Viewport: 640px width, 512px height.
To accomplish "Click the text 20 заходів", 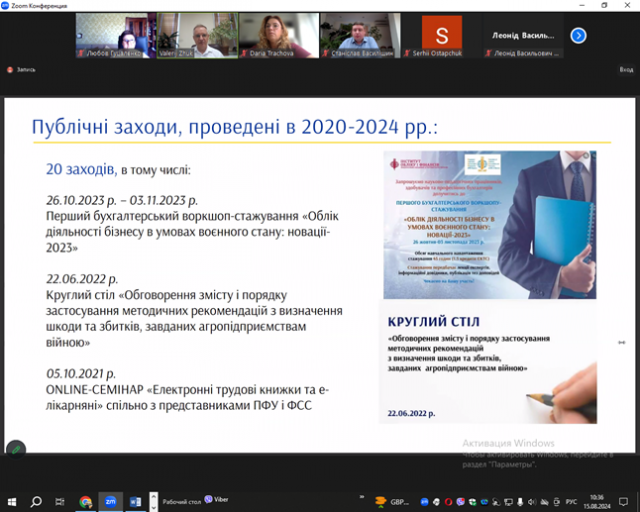I will (81, 169).
